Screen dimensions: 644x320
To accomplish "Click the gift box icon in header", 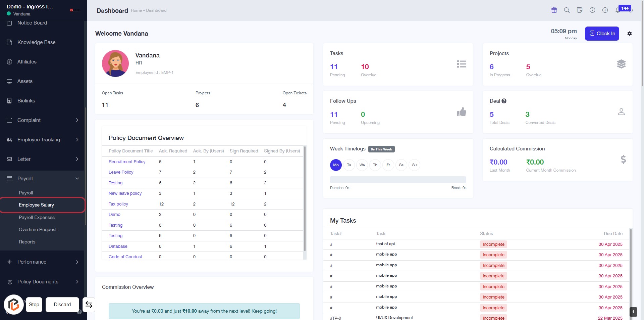I will tap(554, 10).
